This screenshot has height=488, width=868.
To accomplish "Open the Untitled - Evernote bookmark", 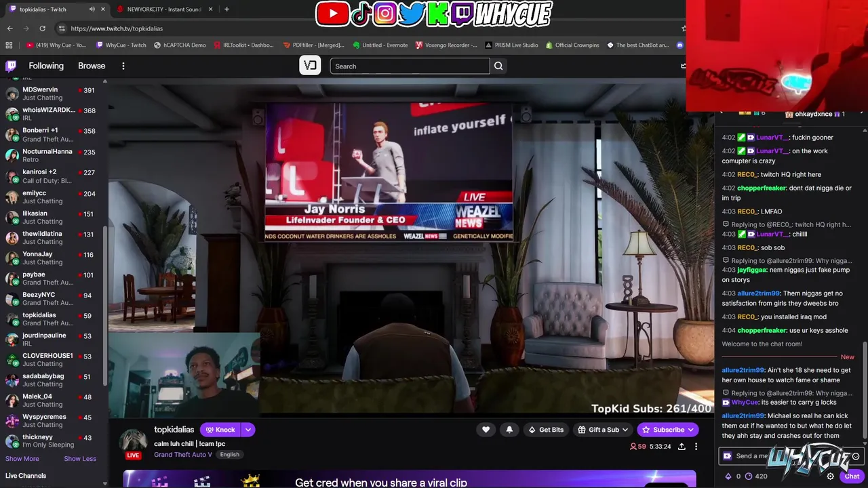I will [380, 45].
